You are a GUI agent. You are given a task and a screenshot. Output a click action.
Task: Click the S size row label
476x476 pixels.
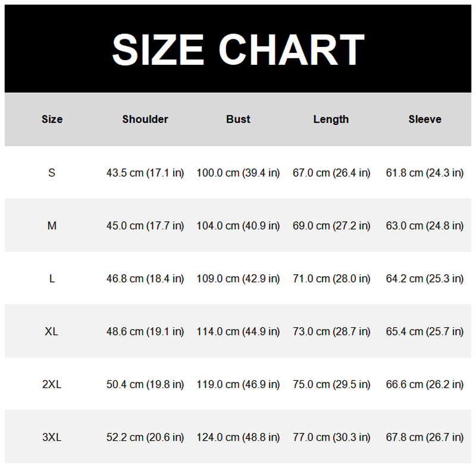point(52,173)
